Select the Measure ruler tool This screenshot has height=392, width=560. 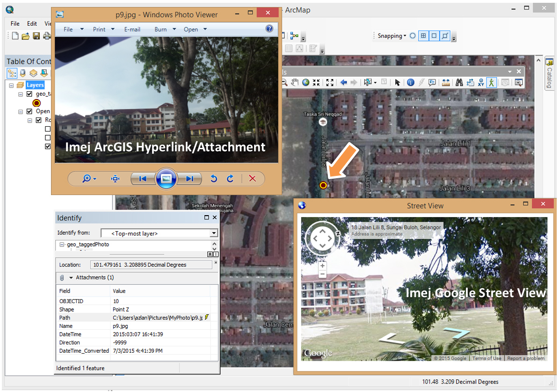pos(446,82)
